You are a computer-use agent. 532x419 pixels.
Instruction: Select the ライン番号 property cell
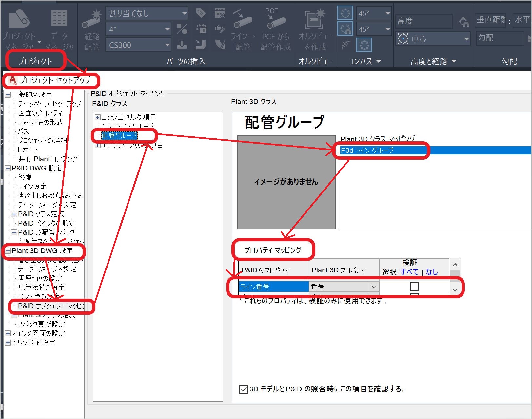coord(274,287)
